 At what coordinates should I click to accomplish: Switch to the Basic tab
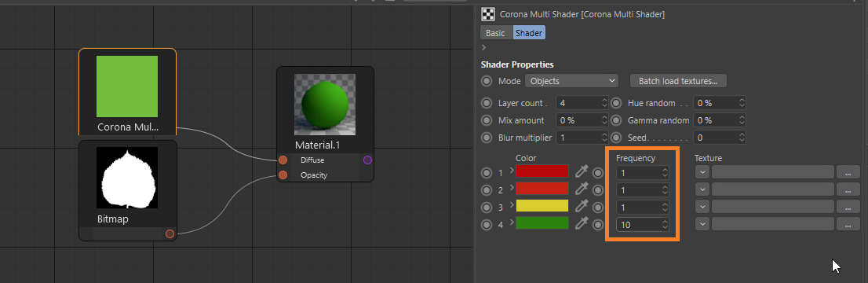coord(495,33)
